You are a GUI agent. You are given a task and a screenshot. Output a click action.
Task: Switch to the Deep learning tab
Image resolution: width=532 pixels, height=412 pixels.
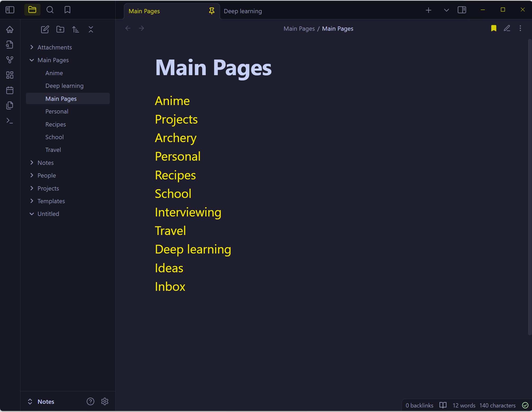[x=243, y=11]
